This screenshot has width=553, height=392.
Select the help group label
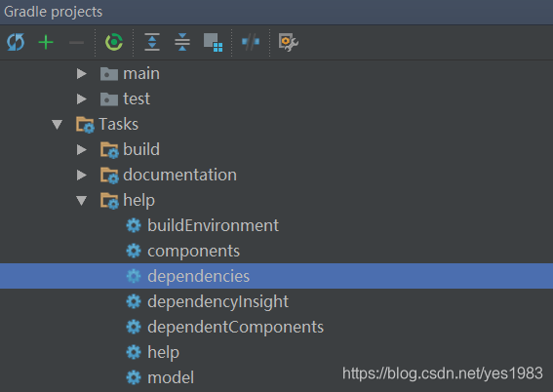pyautogui.click(x=138, y=201)
